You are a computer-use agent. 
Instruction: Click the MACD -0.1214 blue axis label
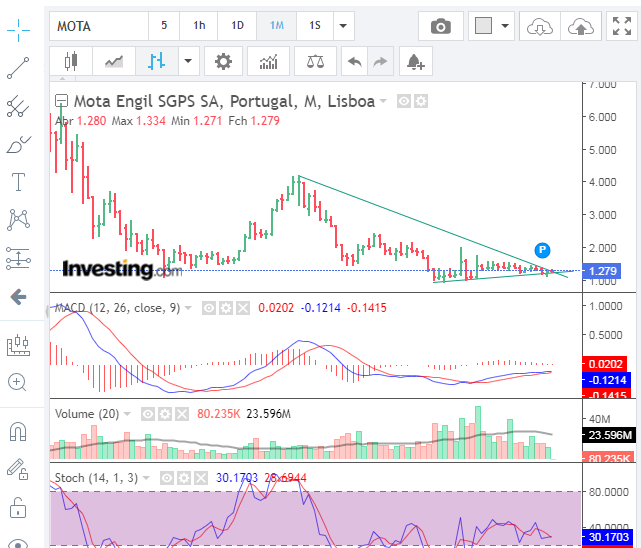607,380
